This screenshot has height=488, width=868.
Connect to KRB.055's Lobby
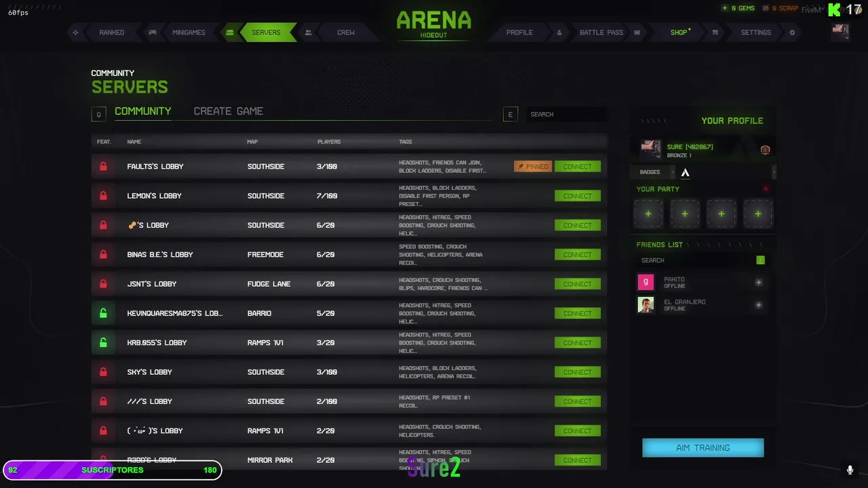point(577,342)
